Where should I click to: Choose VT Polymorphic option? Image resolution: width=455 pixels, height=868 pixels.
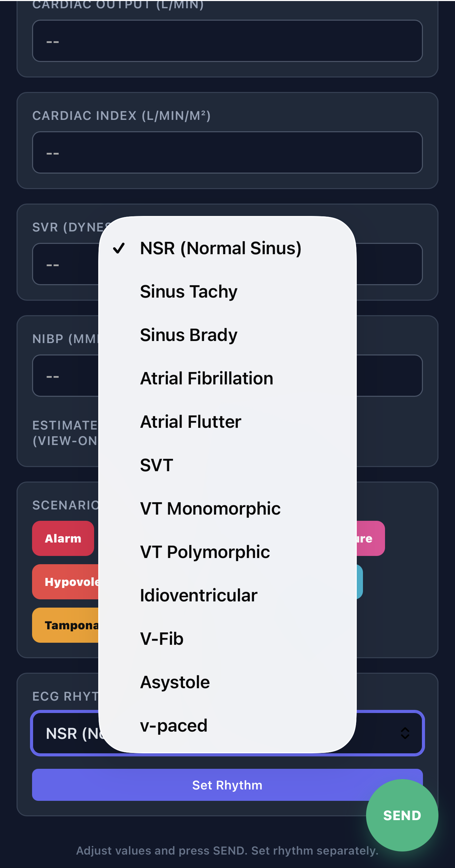tap(205, 552)
